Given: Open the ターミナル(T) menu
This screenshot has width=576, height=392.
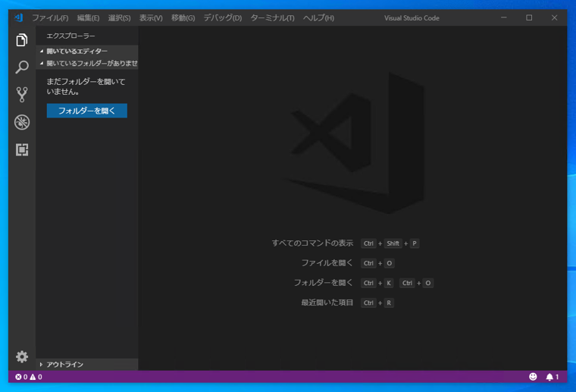Looking at the screenshot, I should click(x=272, y=18).
